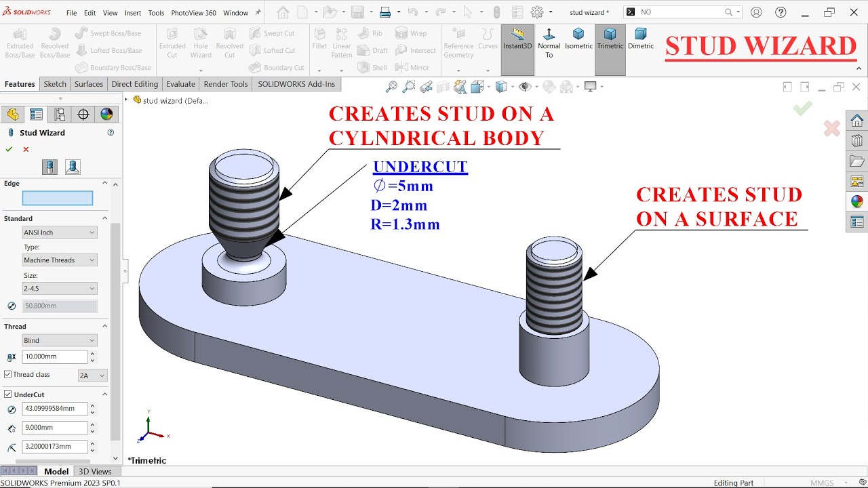Switch to the Direct Editing tab
This screenshot has height=488, width=868.
135,84
